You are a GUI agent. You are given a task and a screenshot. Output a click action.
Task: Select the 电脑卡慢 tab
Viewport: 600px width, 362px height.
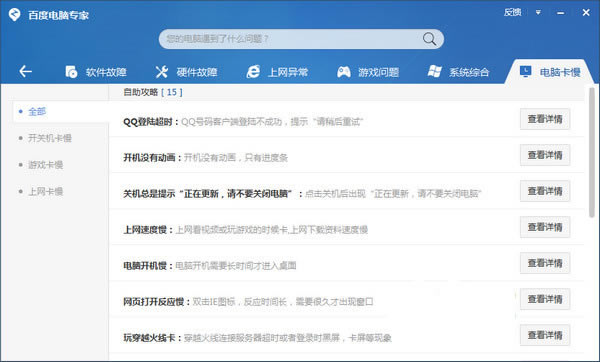tap(550, 72)
